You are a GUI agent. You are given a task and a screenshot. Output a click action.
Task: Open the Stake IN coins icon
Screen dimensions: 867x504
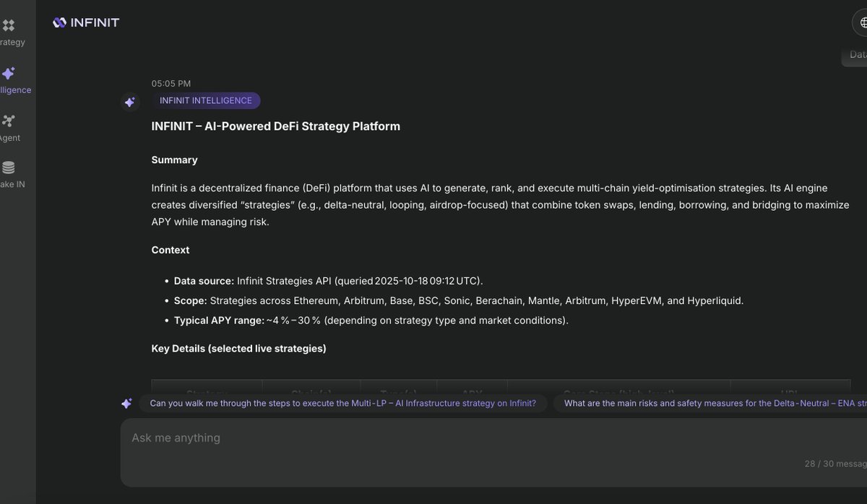click(8, 168)
